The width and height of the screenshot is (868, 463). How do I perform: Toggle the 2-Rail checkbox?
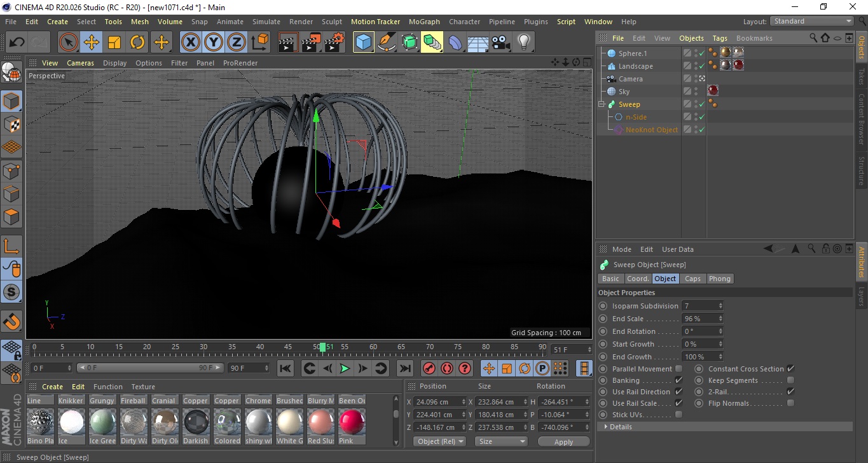click(790, 392)
